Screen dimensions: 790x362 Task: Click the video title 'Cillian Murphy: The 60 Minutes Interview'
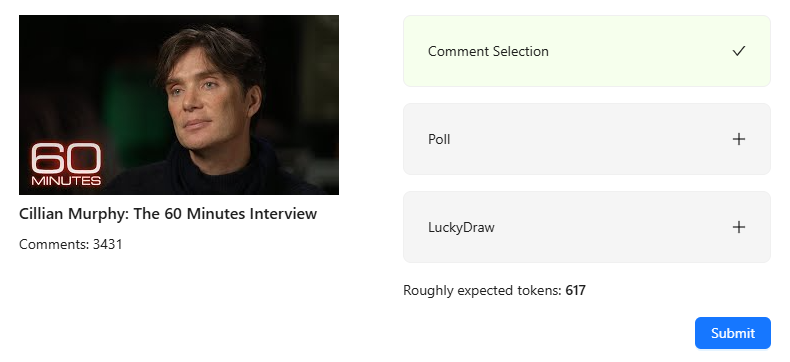(168, 213)
